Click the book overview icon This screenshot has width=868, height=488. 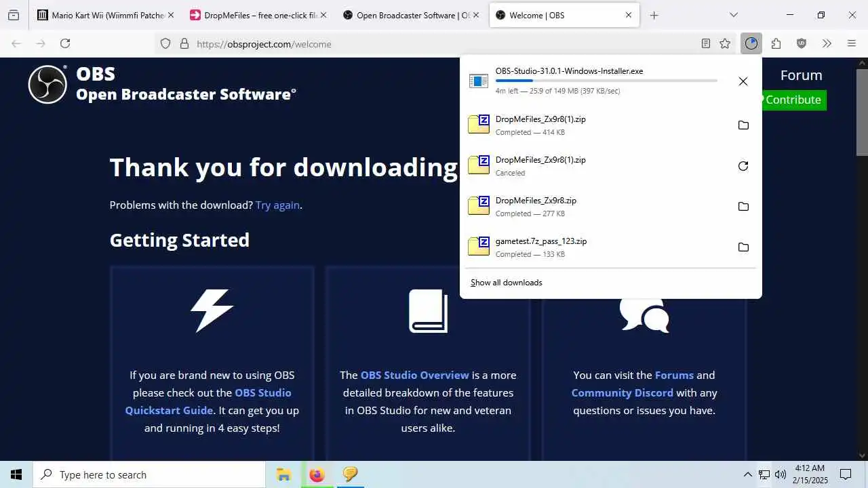tap(428, 311)
